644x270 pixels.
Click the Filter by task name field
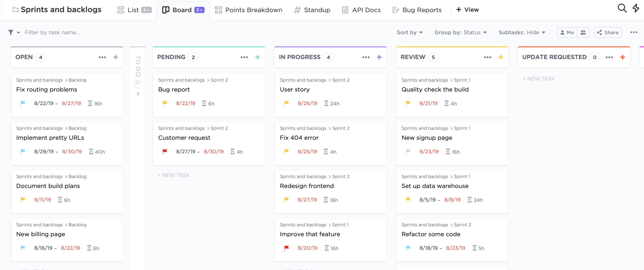click(x=53, y=32)
